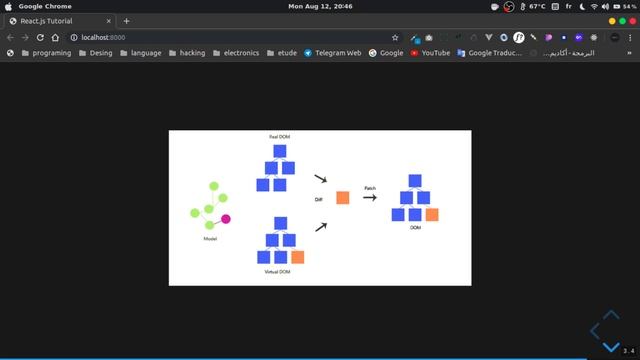Open the hacking bookmarks folder

point(187,53)
